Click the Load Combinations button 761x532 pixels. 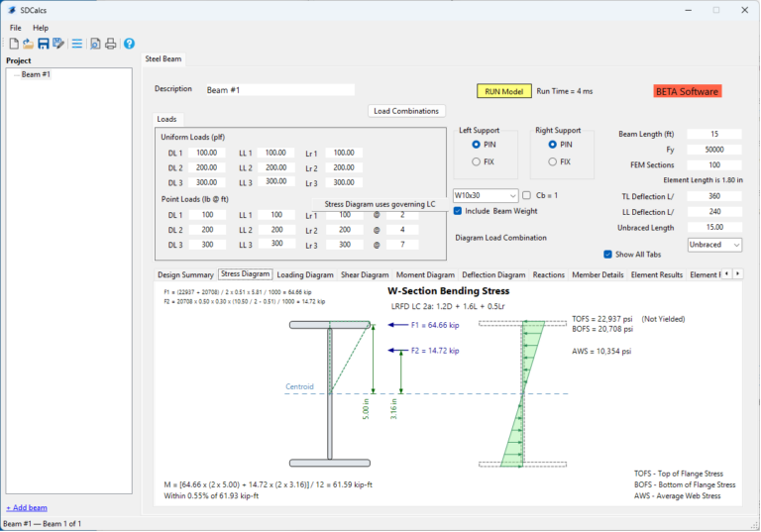(x=406, y=111)
